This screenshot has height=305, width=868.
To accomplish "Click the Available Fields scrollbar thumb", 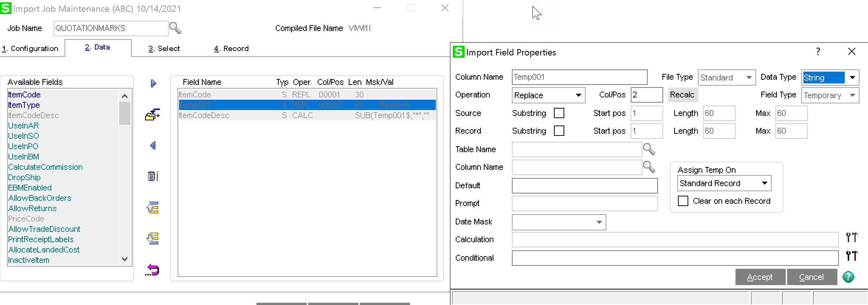I will click(125, 113).
